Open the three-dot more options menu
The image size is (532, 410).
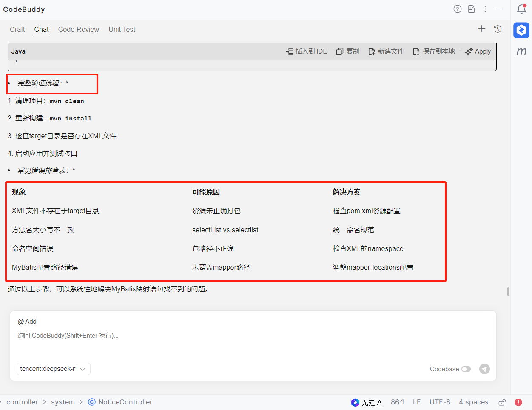485,9
